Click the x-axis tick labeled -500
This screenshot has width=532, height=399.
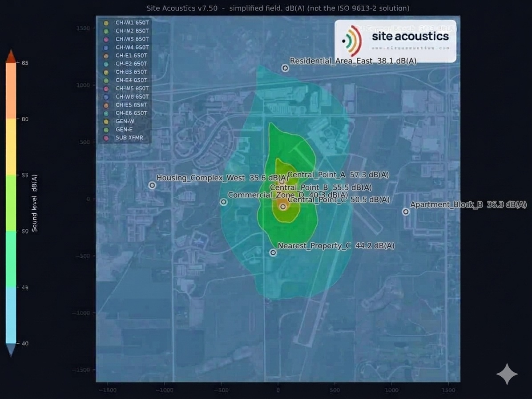click(x=221, y=391)
